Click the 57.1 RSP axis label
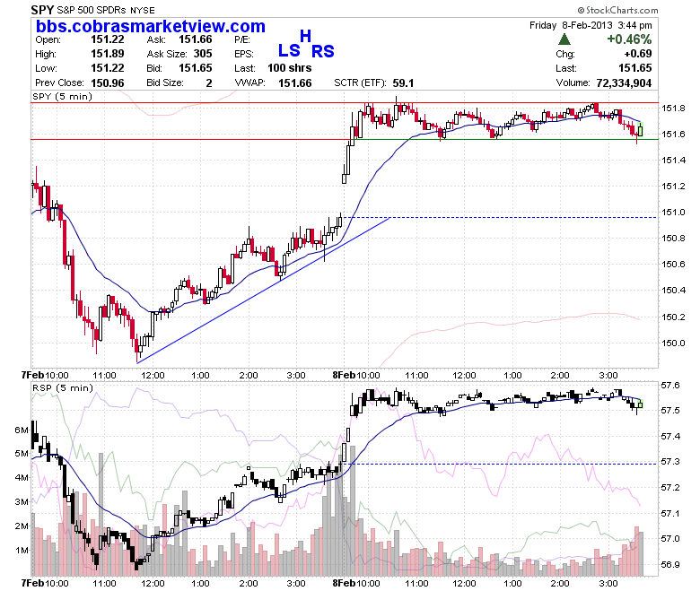700x591 pixels. (x=670, y=513)
